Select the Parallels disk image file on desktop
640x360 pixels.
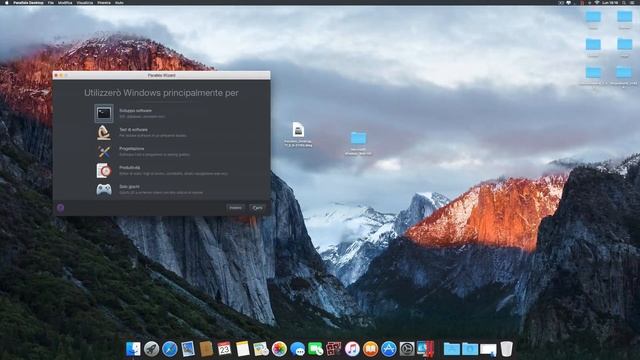298,134
